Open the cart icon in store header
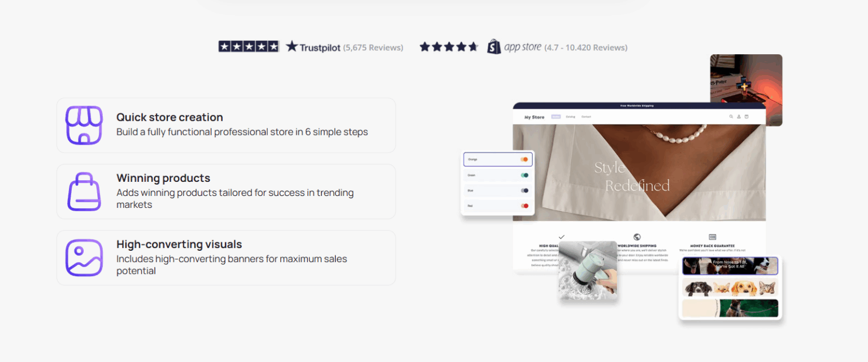 (x=747, y=117)
